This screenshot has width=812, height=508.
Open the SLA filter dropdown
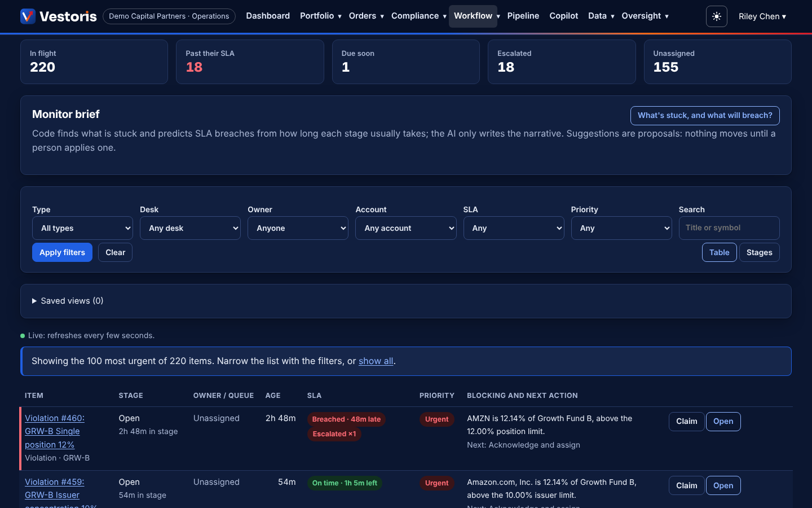click(514, 228)
